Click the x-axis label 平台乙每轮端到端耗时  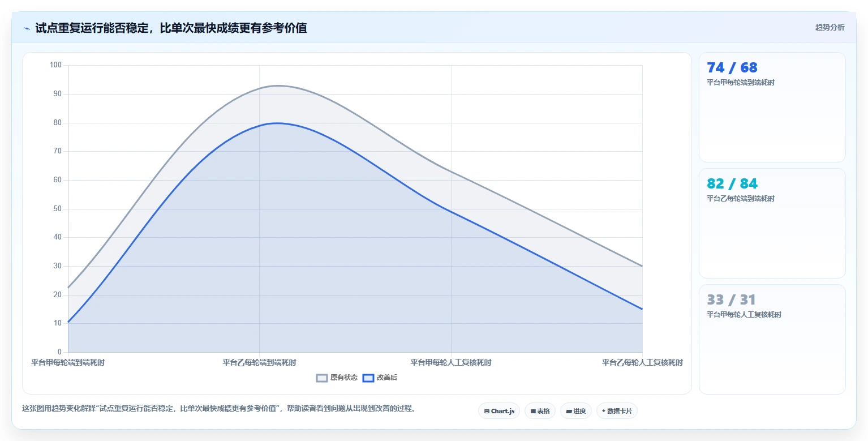[259, 362]
